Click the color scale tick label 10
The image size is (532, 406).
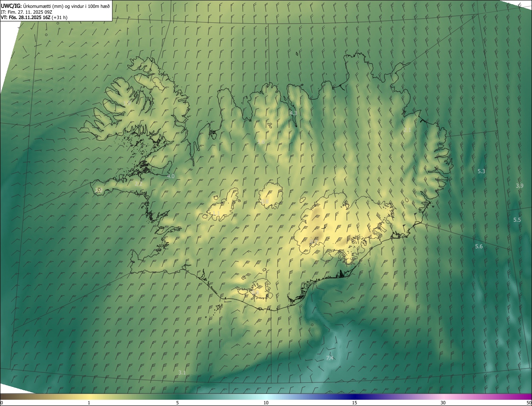pos(266,403)
